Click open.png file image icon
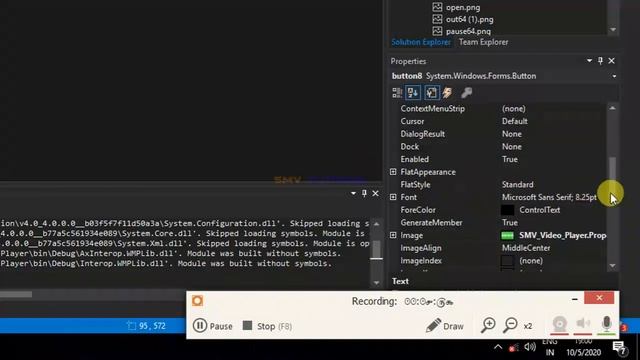Screen dimensions: 640x360 (x=437, y=7)
